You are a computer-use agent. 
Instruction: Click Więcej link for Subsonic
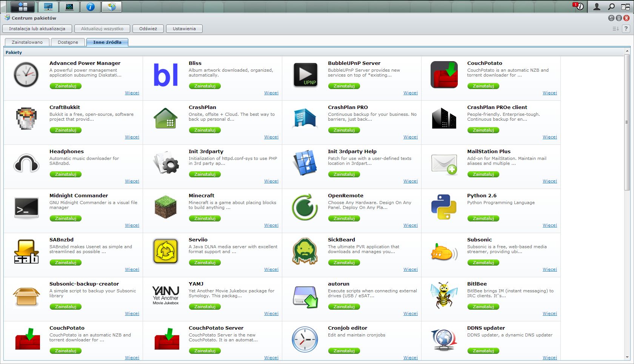pyautogui.click(x=550, y=269)
